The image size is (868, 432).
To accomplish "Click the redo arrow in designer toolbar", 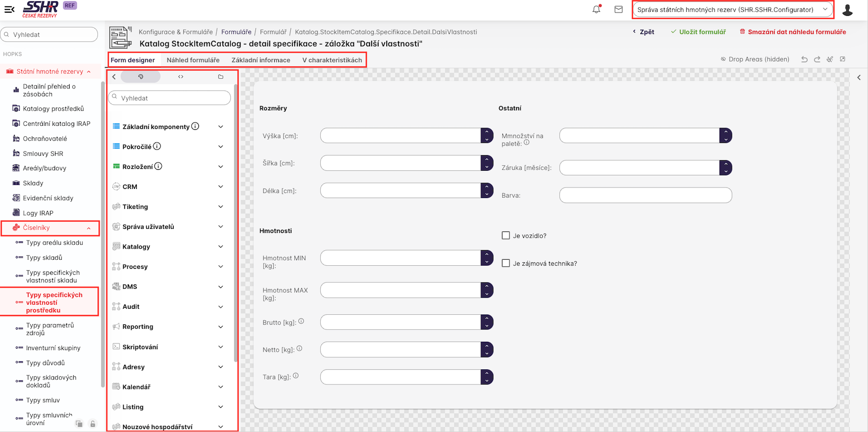I will click(x=817, y=60).
